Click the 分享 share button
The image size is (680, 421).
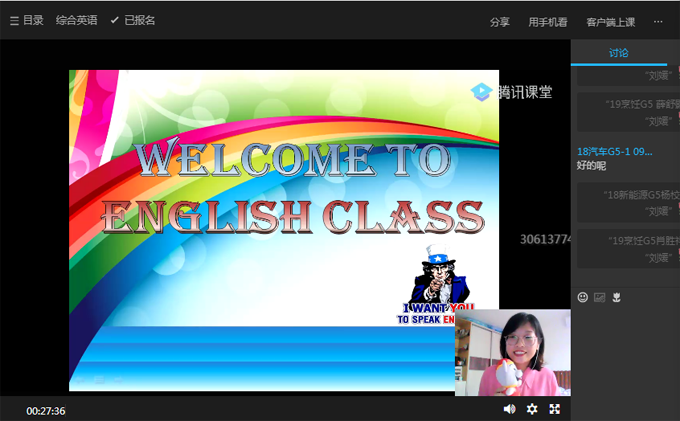[500, 22]
